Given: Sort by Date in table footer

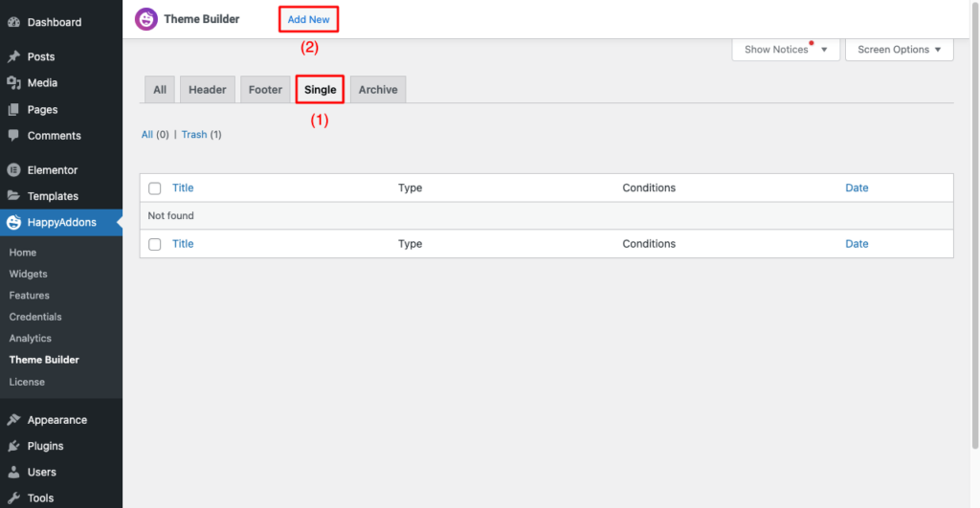Looking at the screenshot, I should [857, 244].
